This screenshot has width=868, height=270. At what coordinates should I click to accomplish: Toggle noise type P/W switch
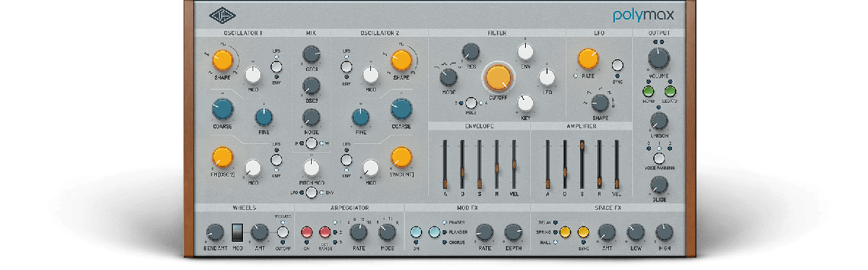(312, 143)
